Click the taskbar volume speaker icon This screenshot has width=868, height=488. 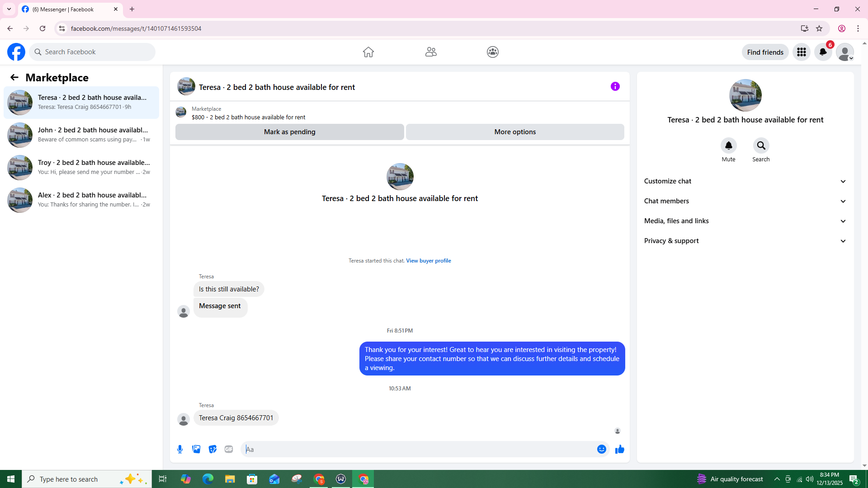pyautogui.click(x=810, y=479)
